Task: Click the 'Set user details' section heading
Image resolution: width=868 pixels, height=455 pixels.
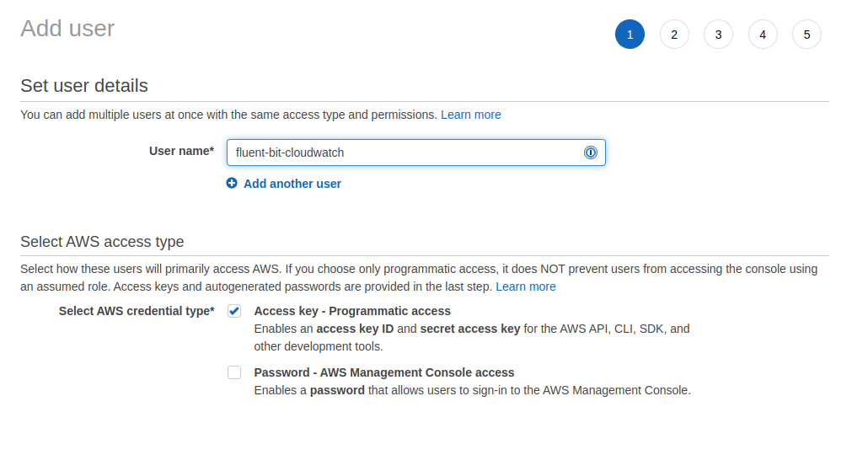Action: (84, 86)
